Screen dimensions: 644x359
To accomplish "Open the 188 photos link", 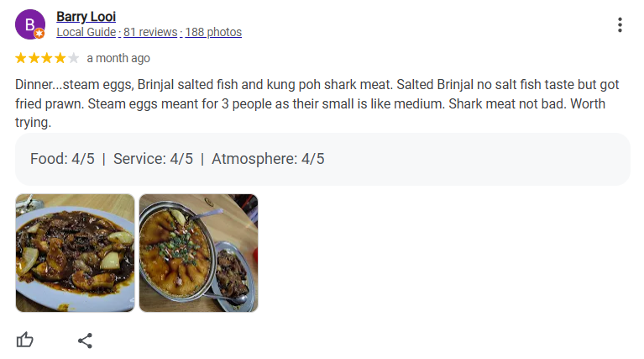I will (213, 32).
